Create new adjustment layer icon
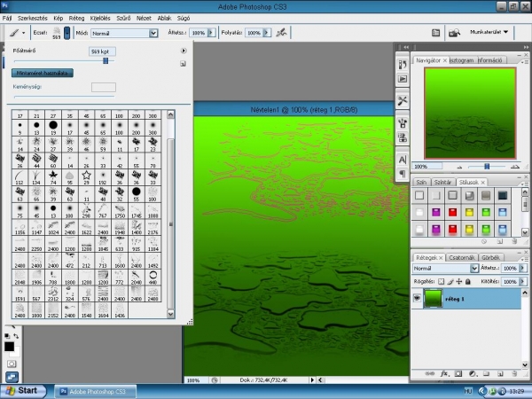 tap(473, 373)
